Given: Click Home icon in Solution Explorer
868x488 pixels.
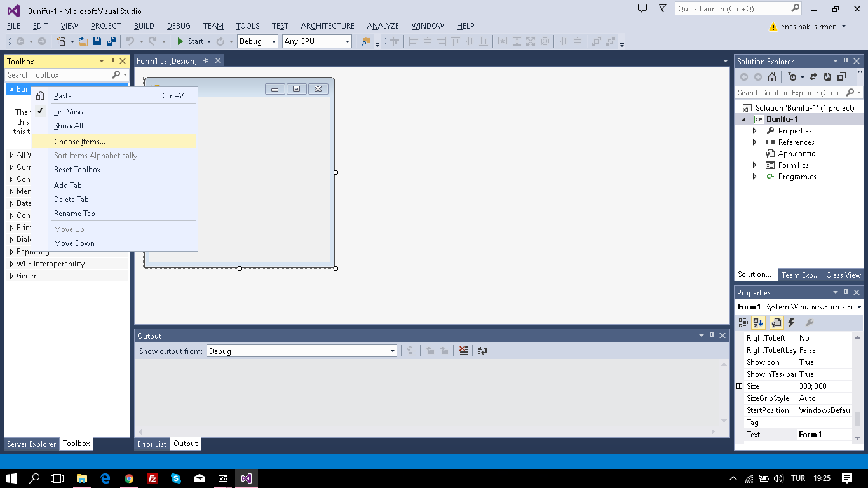Looking at the screenshot, I should (x=771, y=77).
